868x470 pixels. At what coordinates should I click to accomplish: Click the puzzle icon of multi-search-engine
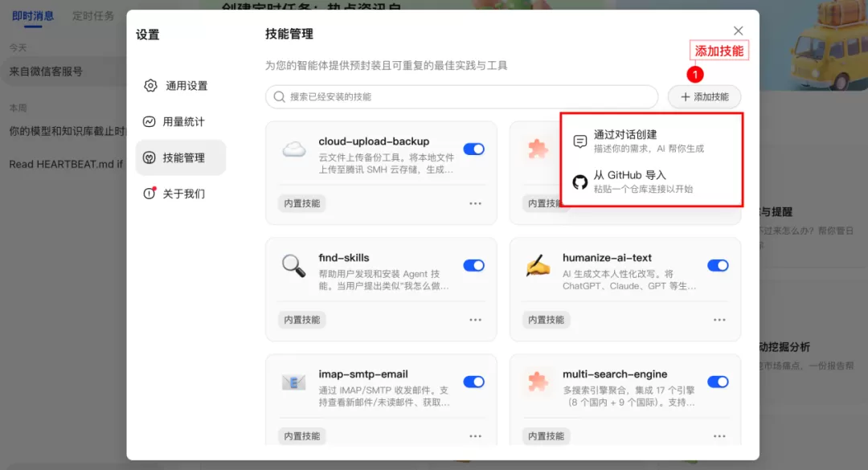(x=538, y=382)
